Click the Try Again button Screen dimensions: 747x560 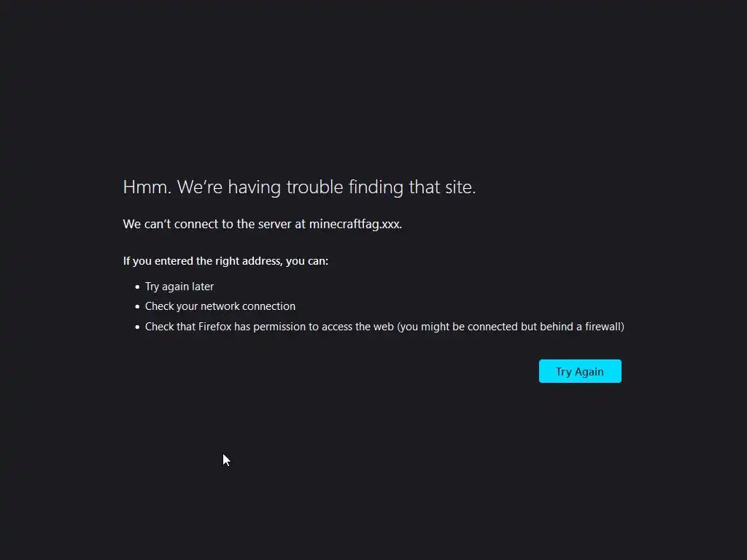click(580, 371)
